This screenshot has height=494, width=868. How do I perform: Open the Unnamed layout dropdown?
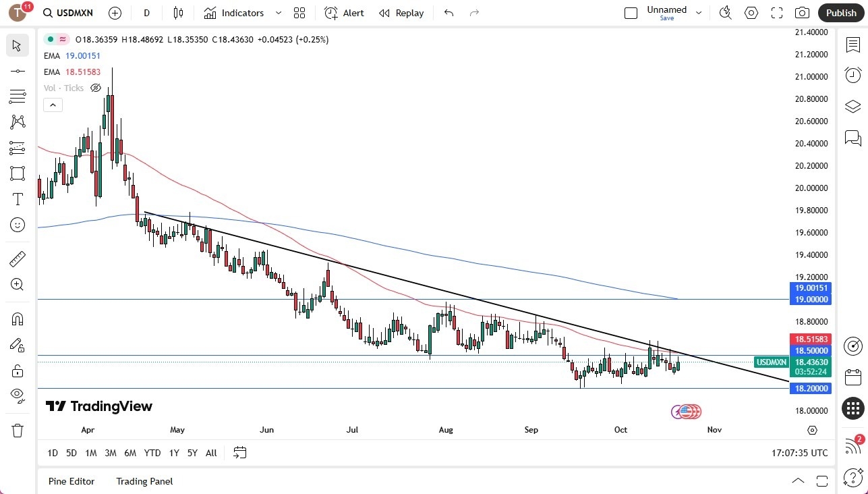(699, 11)
